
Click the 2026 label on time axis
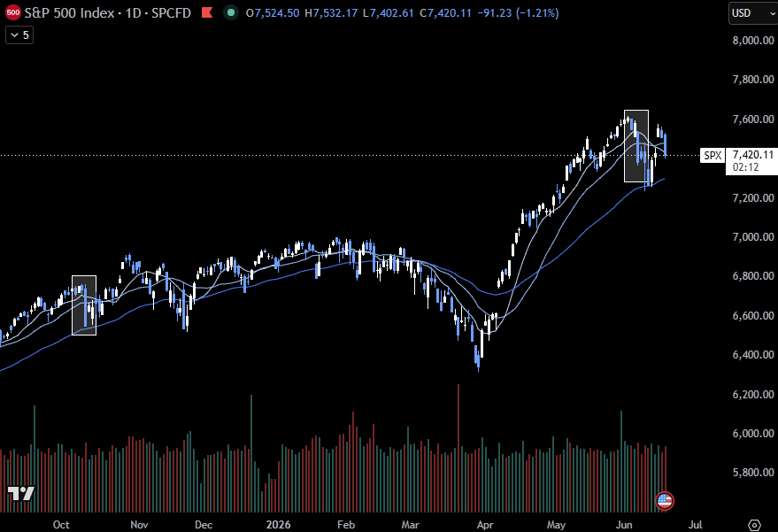click(278, 525)
